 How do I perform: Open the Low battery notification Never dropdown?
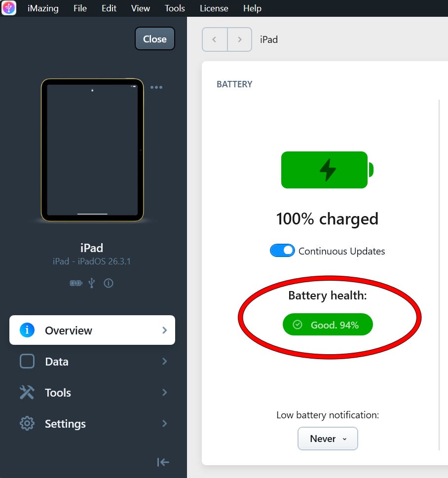pos(328,439)
